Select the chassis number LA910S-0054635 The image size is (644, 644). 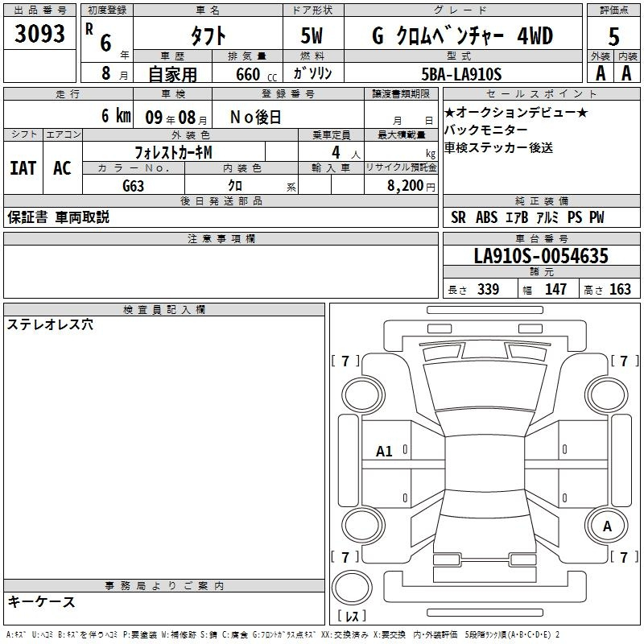pyautogui.click(x=541, y=256)
